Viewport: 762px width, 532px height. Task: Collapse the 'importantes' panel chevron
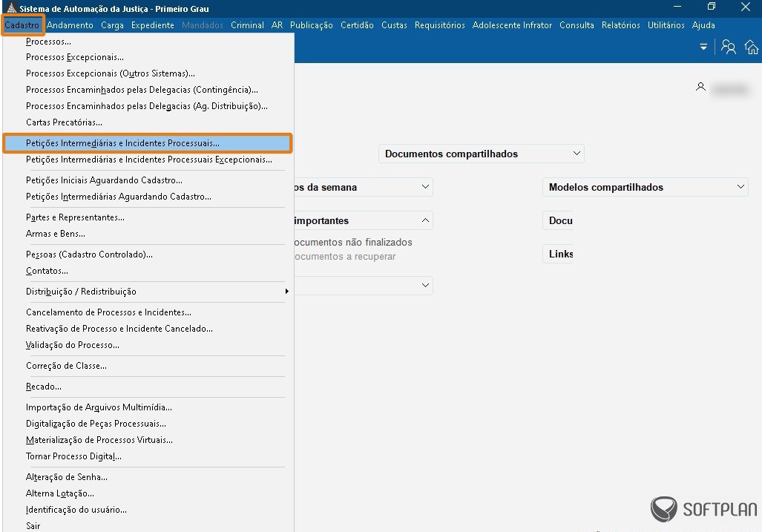tap(425, 220)
